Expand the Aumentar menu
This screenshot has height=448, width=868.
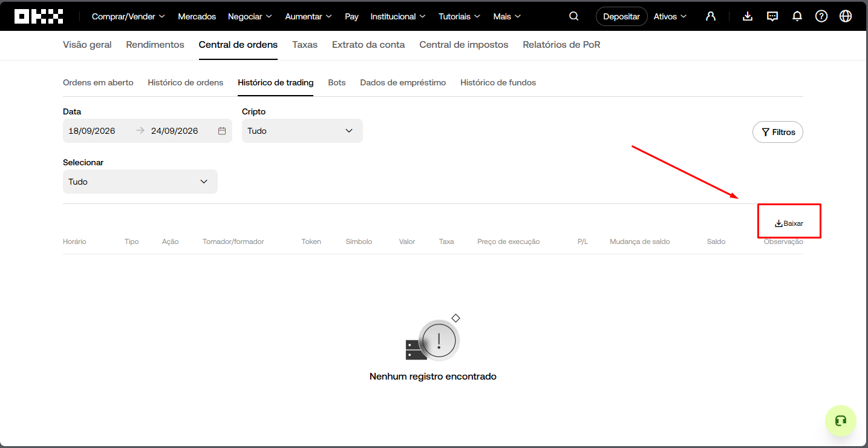click(x=308, y=16)
